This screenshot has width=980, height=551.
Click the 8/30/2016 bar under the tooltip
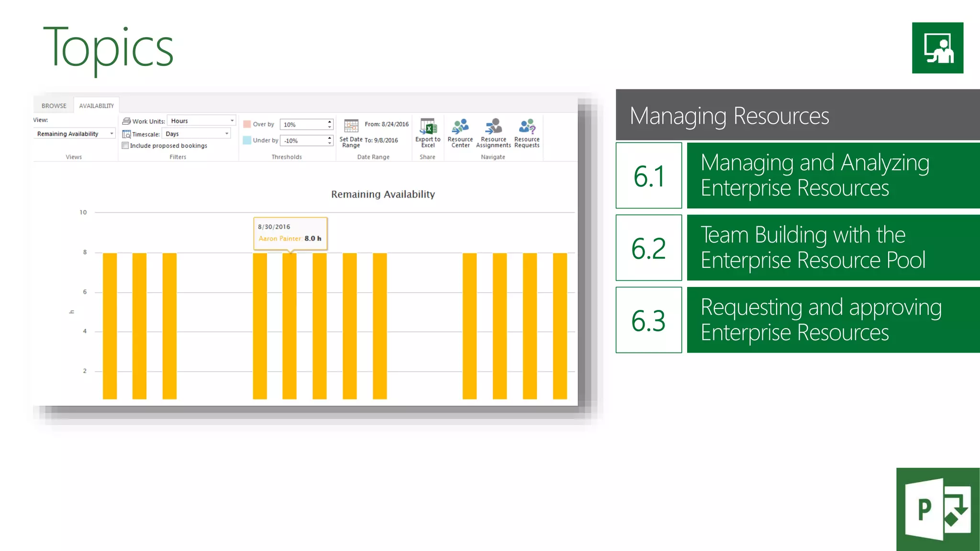290,326
